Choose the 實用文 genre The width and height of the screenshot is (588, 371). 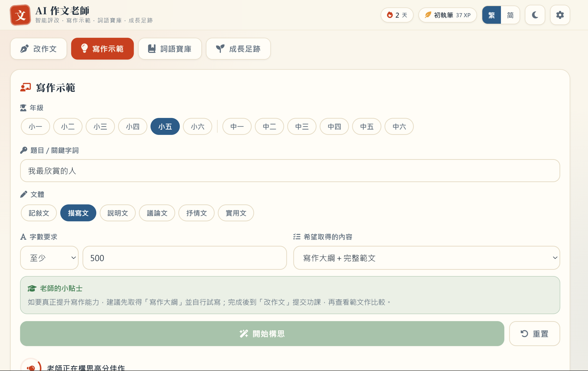coord(236,213)
